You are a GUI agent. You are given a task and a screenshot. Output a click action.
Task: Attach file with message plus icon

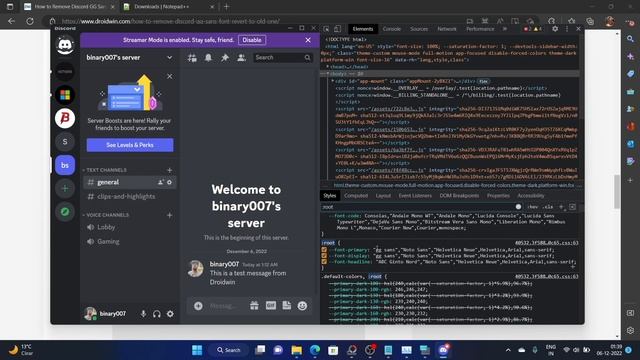click(198, 306)
